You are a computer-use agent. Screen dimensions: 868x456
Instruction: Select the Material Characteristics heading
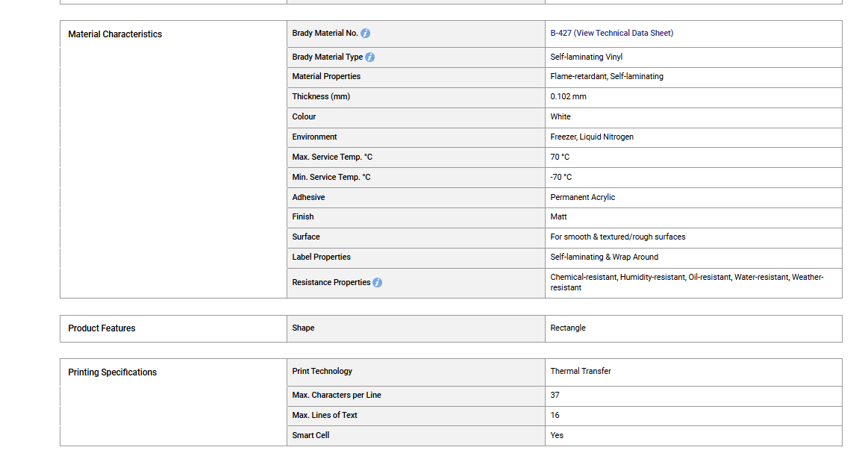pos(115,34)
